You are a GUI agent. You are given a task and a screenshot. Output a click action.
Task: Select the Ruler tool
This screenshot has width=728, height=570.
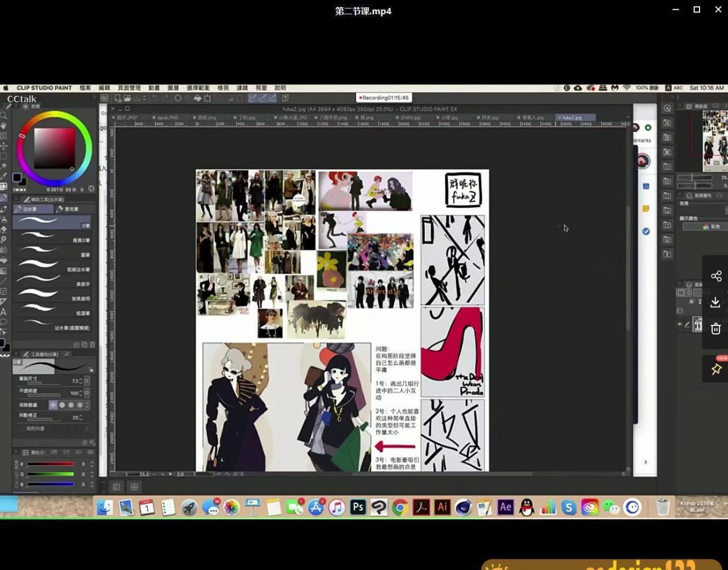4,301
